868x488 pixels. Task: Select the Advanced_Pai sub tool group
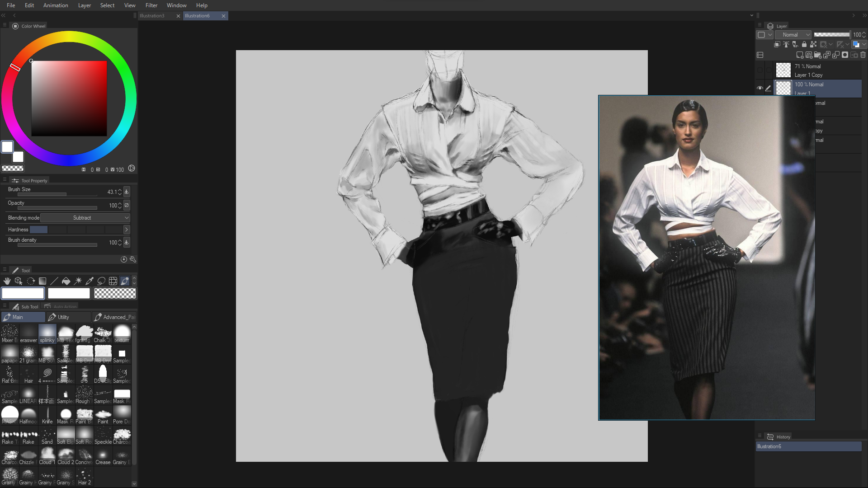tap(114, 317)
